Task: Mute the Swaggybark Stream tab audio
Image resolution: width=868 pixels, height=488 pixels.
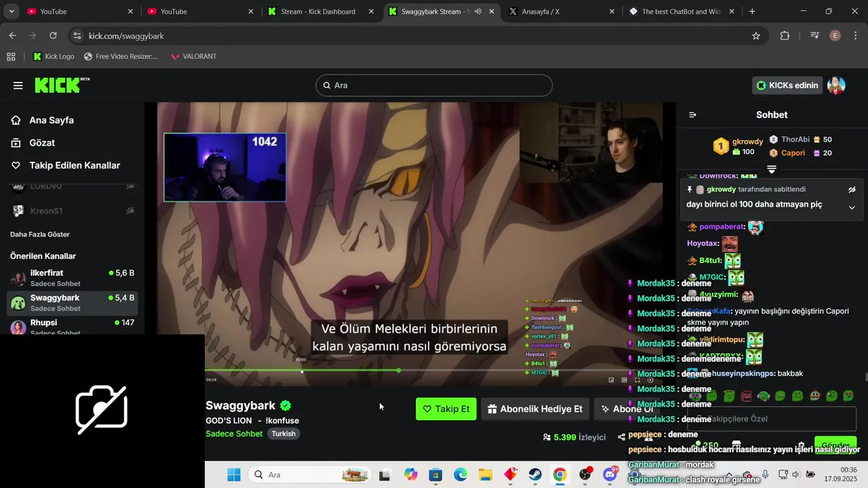Action: click(478, 12)
